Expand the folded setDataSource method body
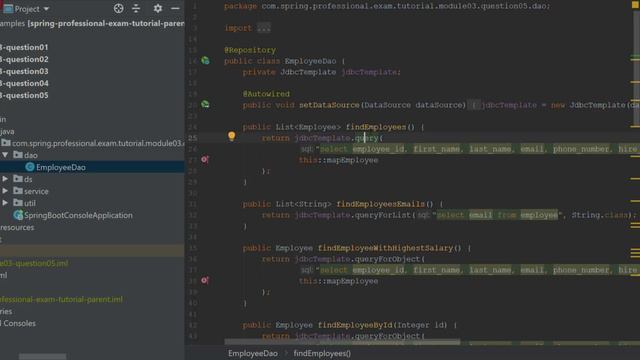640x360 pixels. click(x=473, y=105)
